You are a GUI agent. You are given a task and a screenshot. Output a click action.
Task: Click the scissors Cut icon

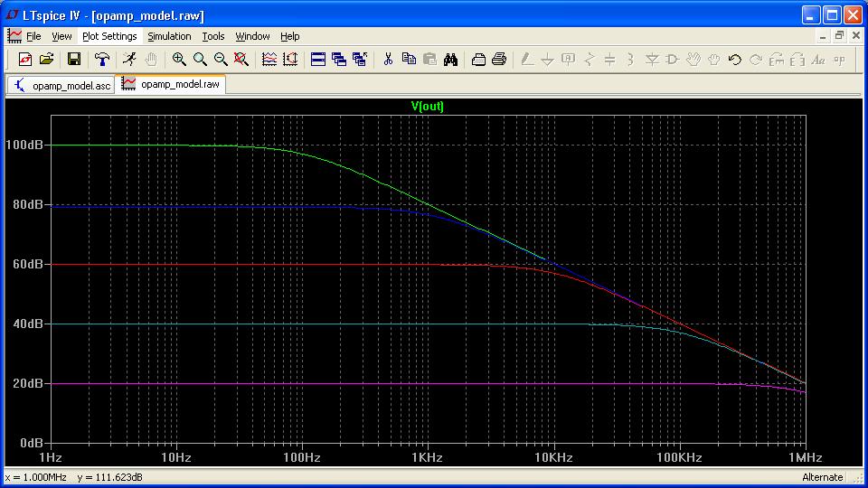tap(388, 60)
